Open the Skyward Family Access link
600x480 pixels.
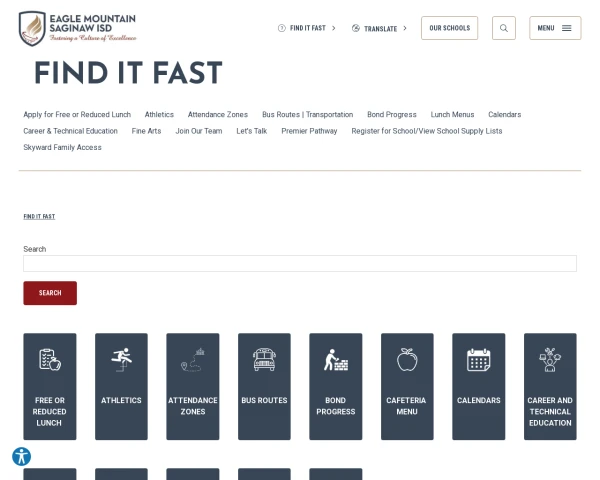coord(62,147)
